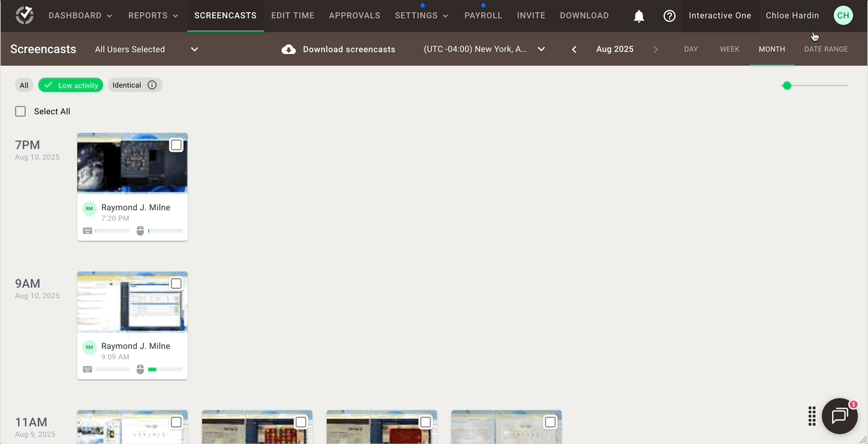Click the All filter chip
The image size is (868, 444).
[24, 85]
